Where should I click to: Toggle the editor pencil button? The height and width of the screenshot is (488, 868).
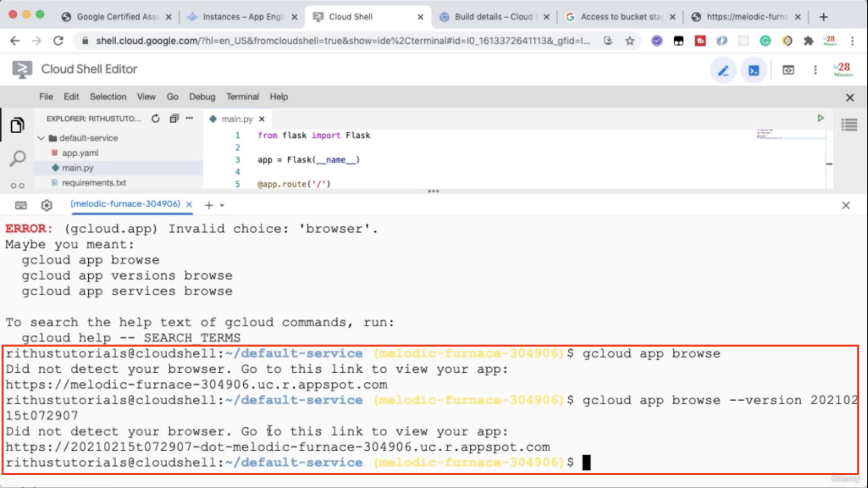(x=723, y=70)
